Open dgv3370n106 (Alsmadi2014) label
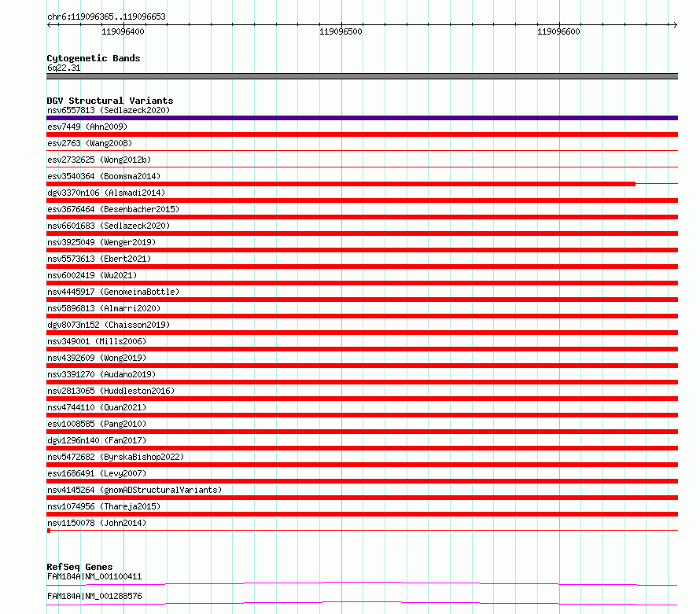The width and height of the screenshot is (700, 614). (106, 193)
